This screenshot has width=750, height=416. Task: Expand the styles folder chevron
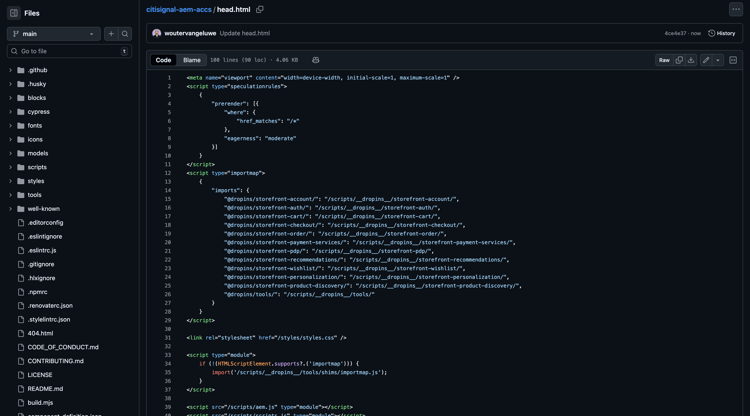(11, 181)
